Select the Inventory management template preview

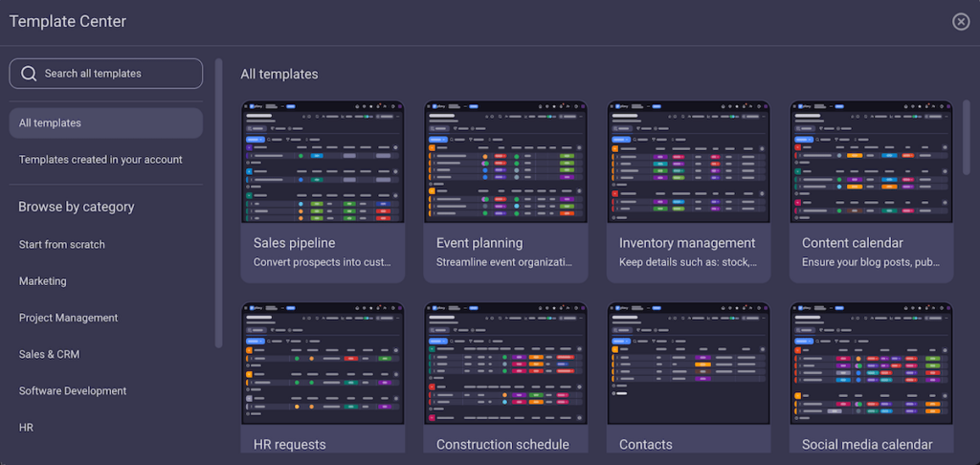pos(688,163)
